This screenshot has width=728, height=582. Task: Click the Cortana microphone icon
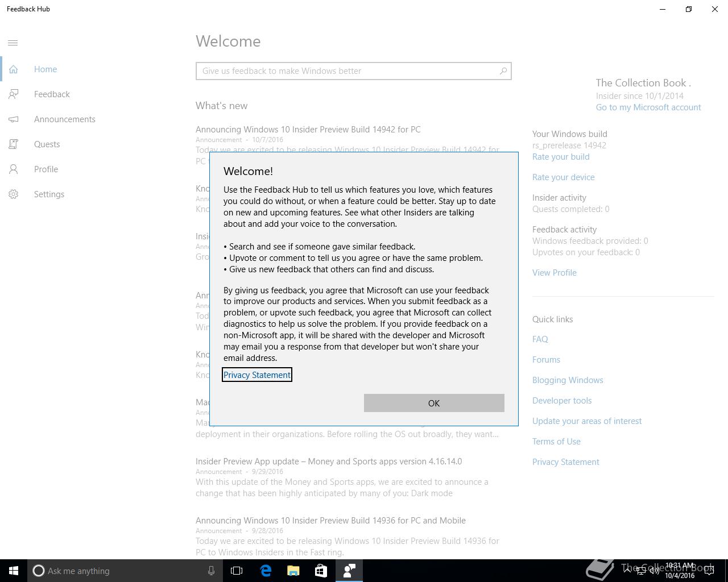coord(211,571)
